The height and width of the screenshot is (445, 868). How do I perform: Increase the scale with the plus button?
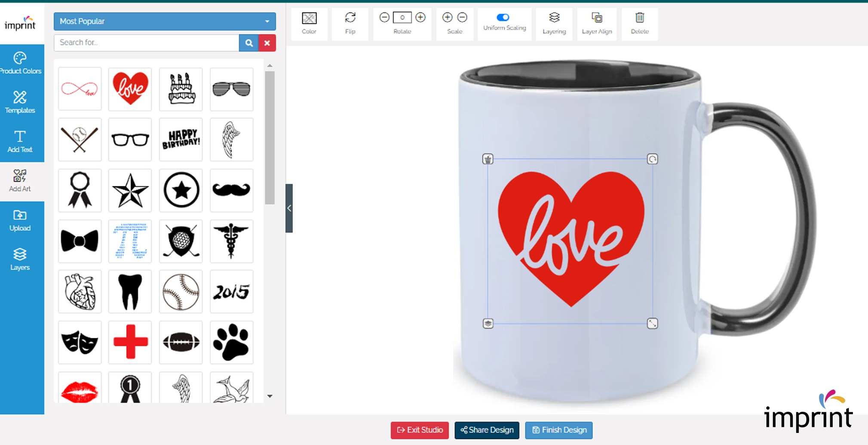pyautogui.click(x=447, y=18)
